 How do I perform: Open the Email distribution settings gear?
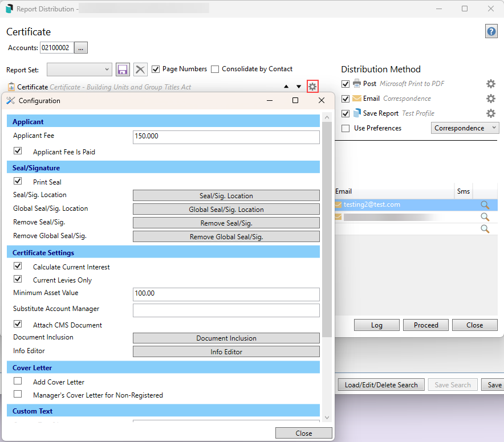point(490,99)
